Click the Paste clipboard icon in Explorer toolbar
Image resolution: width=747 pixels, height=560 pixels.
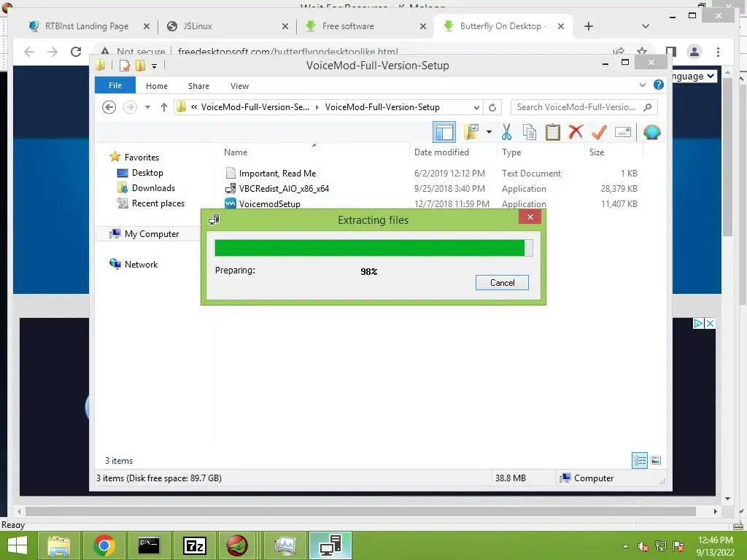[553, 132]
